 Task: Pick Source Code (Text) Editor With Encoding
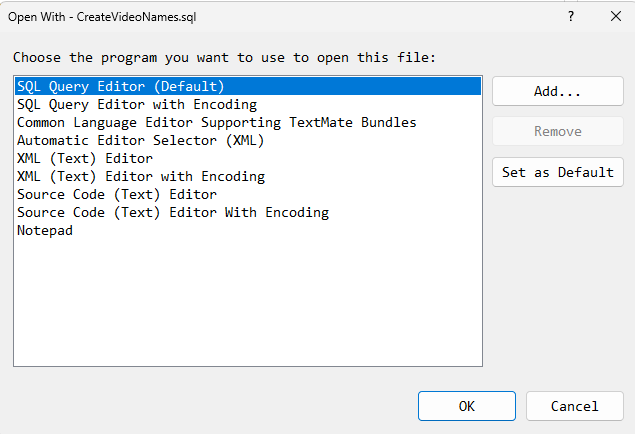[173, 212]
